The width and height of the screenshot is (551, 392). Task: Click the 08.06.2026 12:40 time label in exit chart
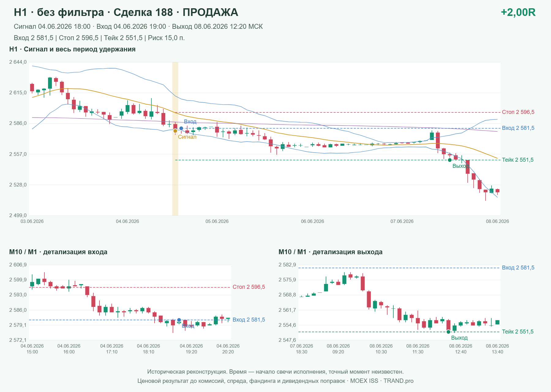(x=461, y=349)
